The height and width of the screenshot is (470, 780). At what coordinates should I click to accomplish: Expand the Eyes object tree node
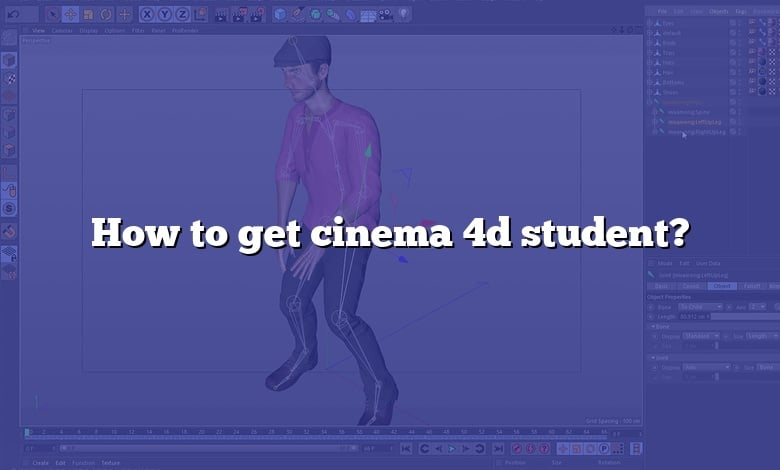point(649,23)
